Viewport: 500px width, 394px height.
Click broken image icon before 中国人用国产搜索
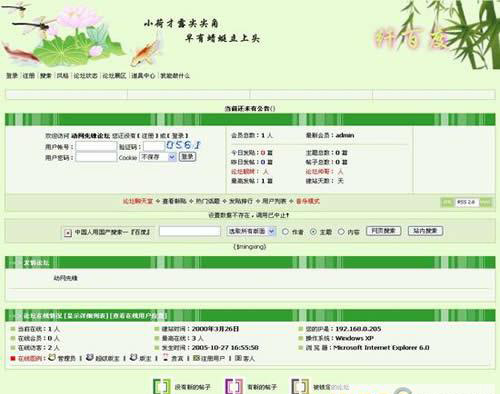[x=68, y=233]
